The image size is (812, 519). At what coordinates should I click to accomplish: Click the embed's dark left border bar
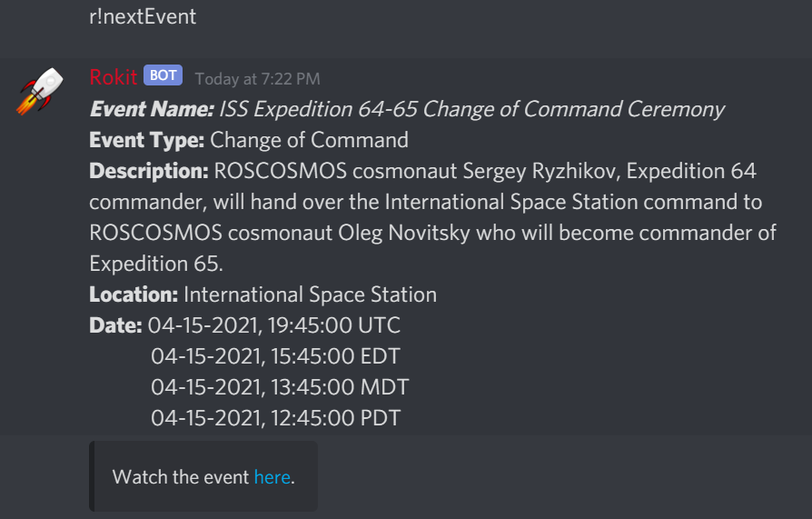pos(91,476)
